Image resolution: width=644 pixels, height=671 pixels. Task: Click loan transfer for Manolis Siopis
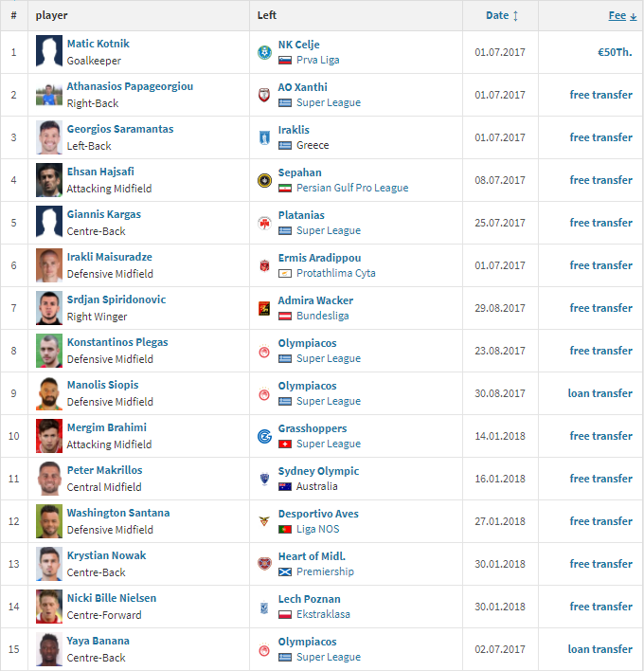click(x=599, y=393)
